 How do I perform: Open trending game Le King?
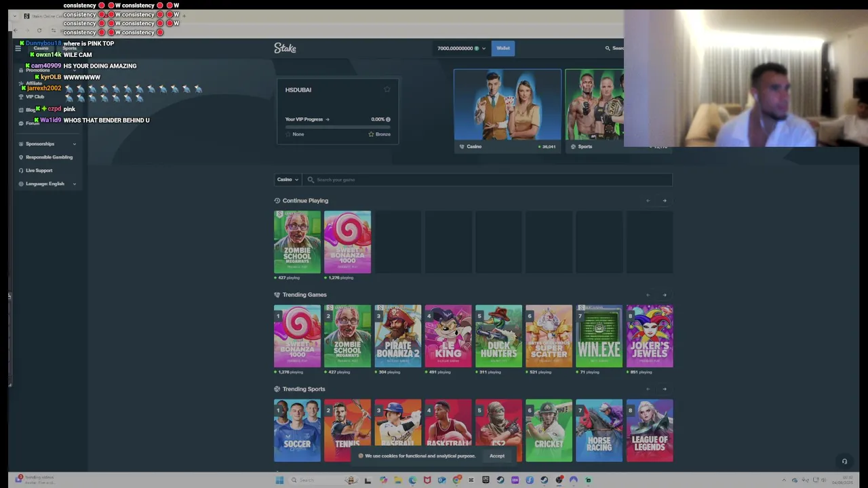pyautogui.click(x=448, y=336)
